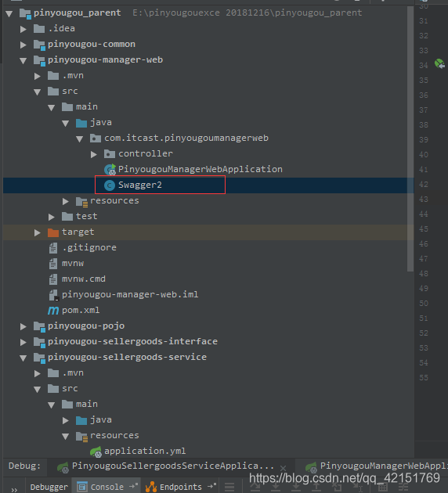This screenshot has height=493, width=448.
Task: Click the Swagger2 class icon
Action: pos(110,185)
